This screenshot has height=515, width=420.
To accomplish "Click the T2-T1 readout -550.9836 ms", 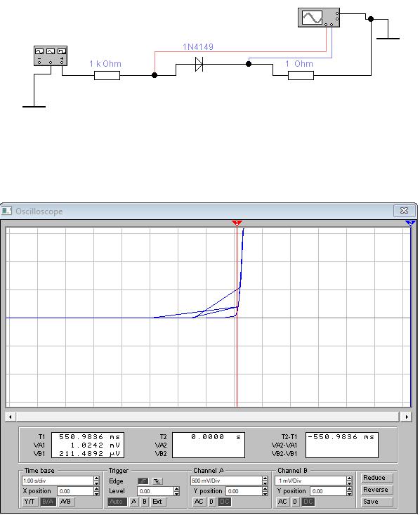I will 341,437.
